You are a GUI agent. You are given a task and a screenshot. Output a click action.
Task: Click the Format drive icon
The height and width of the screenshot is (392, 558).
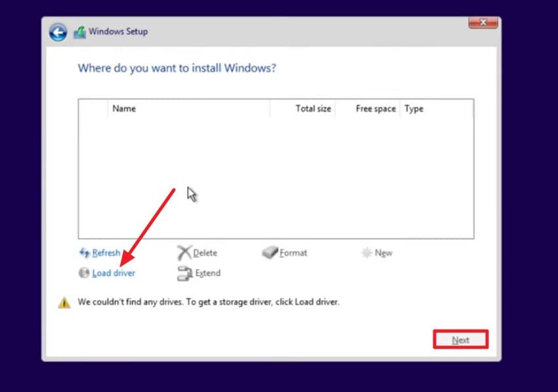click(270, 252)
